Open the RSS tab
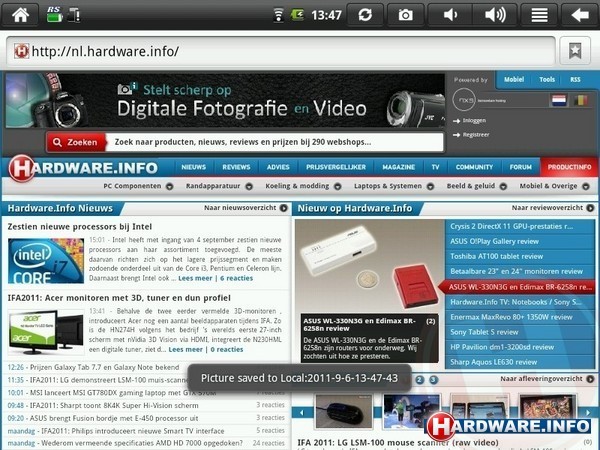 pos(575,80)
